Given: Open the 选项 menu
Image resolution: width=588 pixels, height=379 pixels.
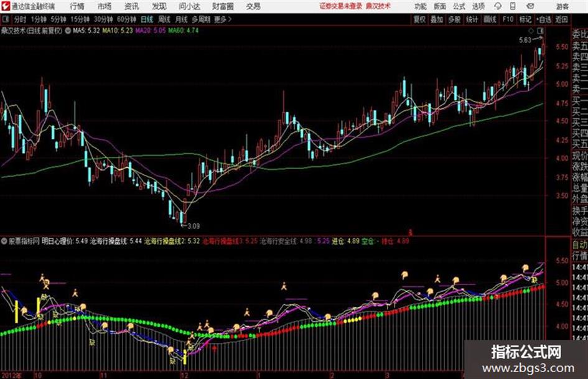Looking at the screenshot, I should pos(478,6).
